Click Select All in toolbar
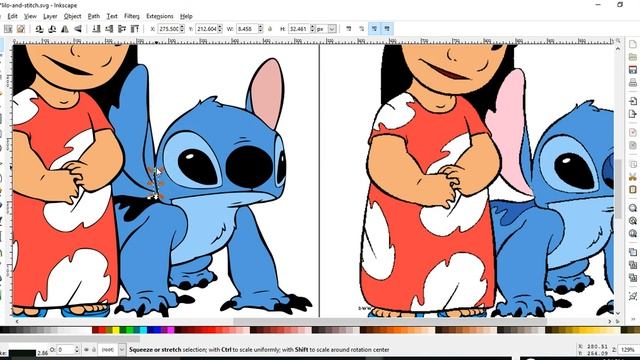The height and width of the screenshot is (360, 640). 8,29
